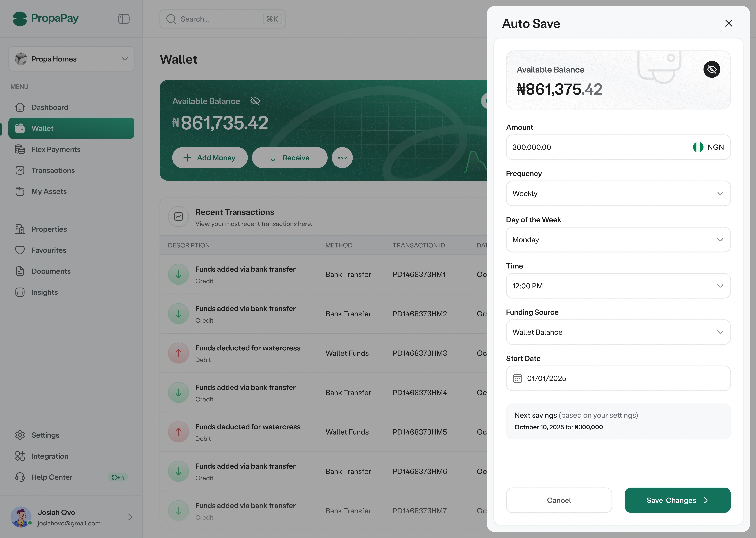Collapse the sidebar using the panel icon
This screenshot has width=756, height=538.
coord(124,19)
